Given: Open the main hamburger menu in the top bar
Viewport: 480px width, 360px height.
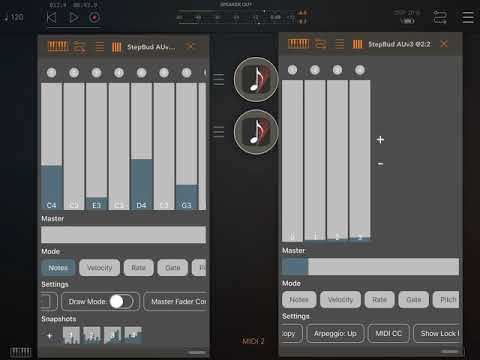Looking at the screenshot, I should (467, 17).
